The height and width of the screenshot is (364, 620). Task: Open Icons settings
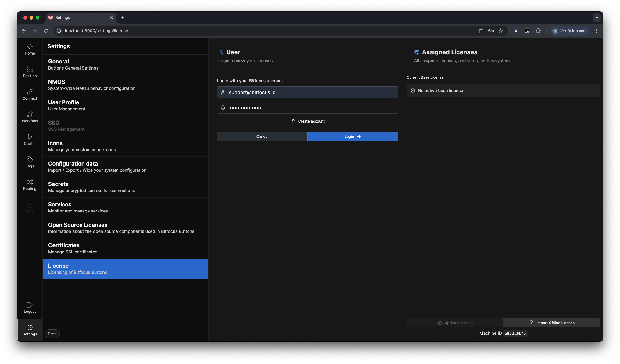[125, 146]
